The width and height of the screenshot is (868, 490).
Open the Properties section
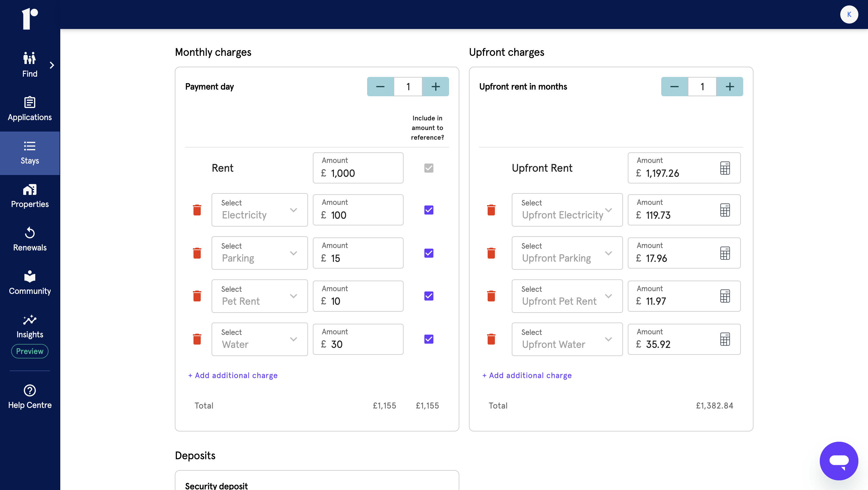click(x=30, y=196)
